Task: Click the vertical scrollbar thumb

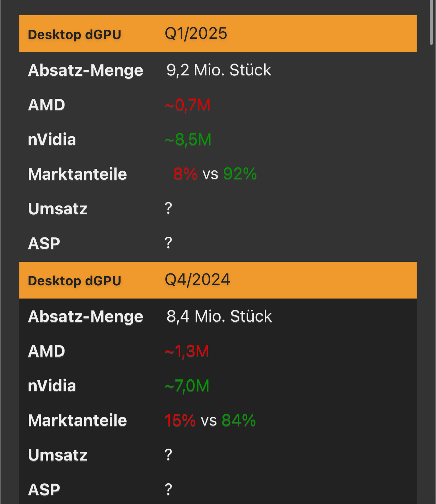Action: pyautogui.click(x=432, y=22)
